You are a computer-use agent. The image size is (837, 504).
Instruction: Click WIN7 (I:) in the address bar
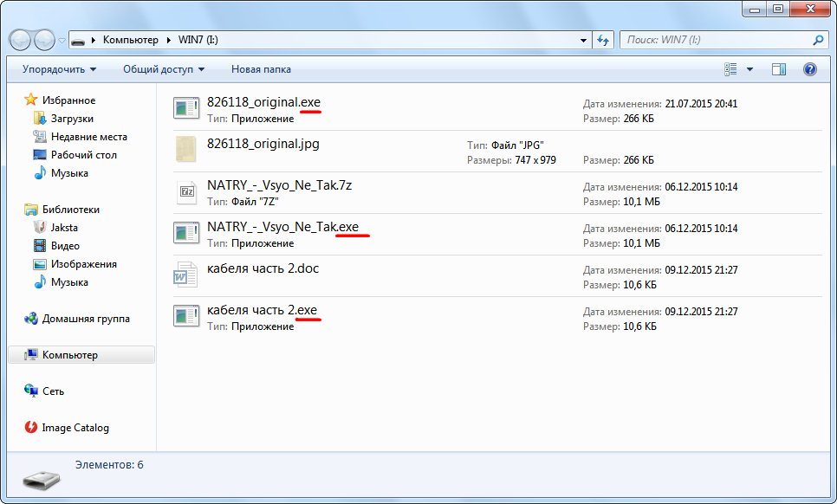coord(198,40)
